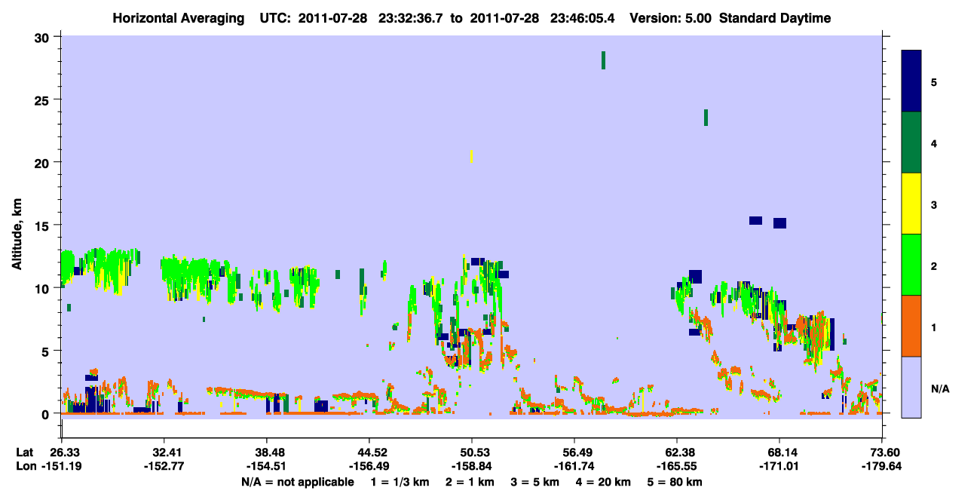980x503 pixels.
Task: Click longitude value -154.51
Action: [x=266, y=466]
